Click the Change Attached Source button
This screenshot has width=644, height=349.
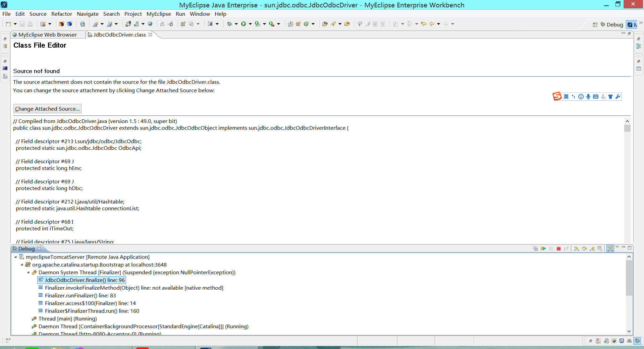(47, 109)
